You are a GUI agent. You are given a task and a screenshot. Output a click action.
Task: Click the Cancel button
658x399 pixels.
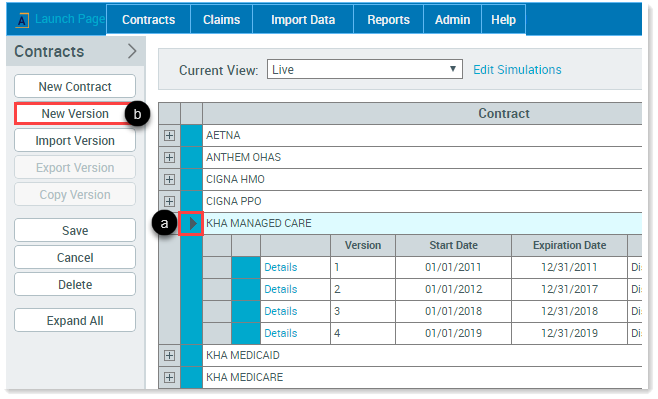[75, 257]
